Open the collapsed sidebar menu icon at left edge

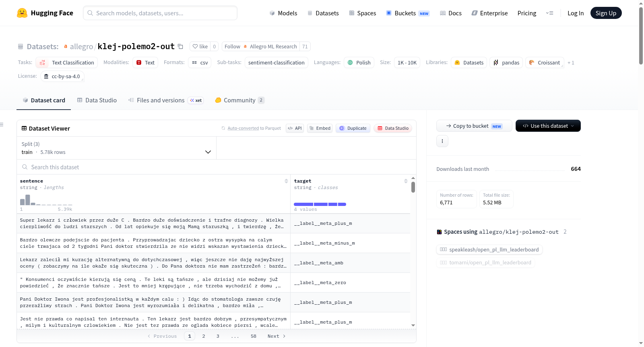(x=2, y=125)
